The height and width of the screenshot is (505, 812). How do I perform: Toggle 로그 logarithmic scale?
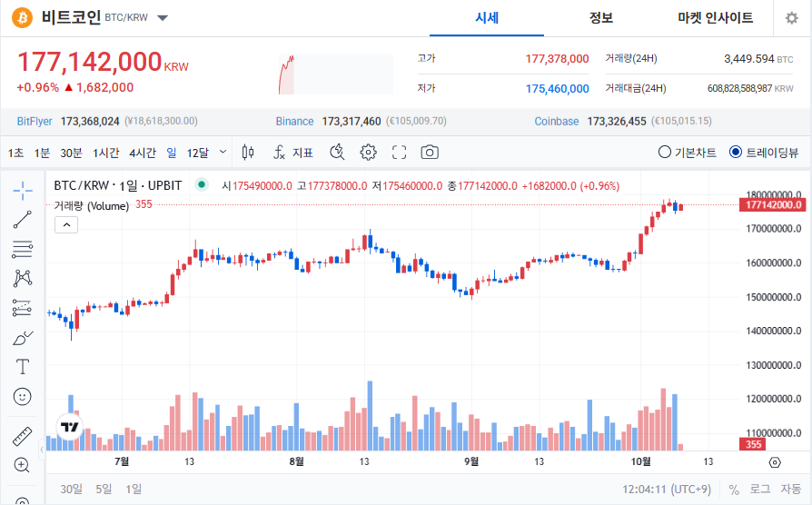click(x=760, y=489)
